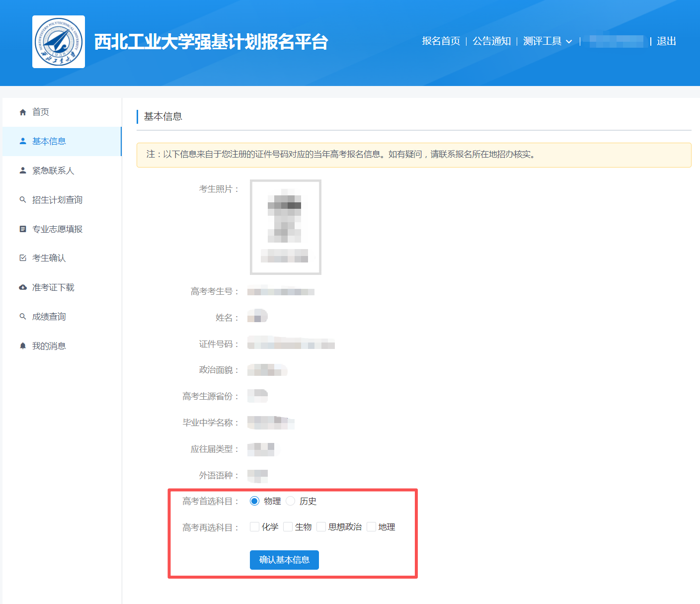Expand the 测评工具 dropdown menu
Viewport: 700px width, 604px height.
tap(547, 41)
